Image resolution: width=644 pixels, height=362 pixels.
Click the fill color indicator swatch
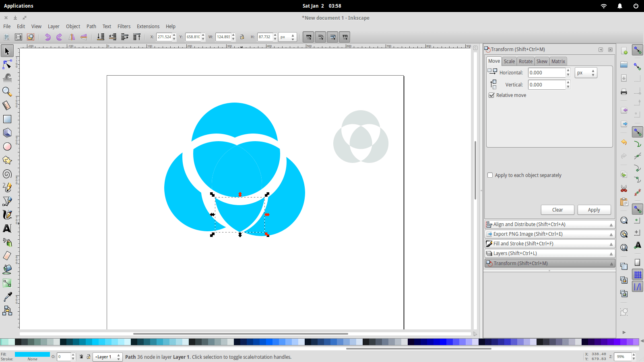(32, 354)
